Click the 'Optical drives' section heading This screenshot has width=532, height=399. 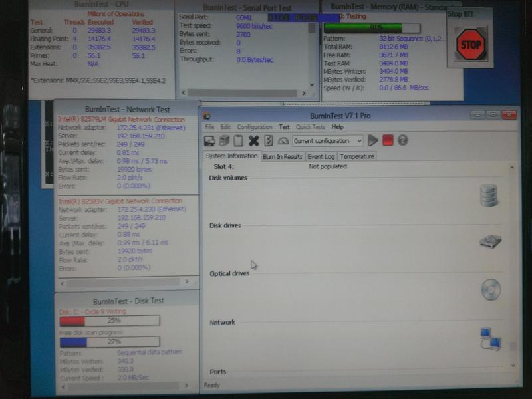[229, 273]
